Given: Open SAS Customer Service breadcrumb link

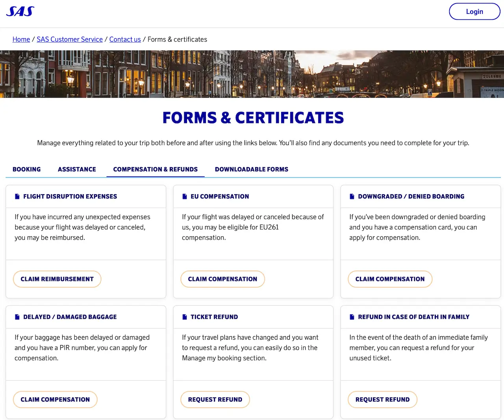Looking at the screenshot, I should [70, 39].
